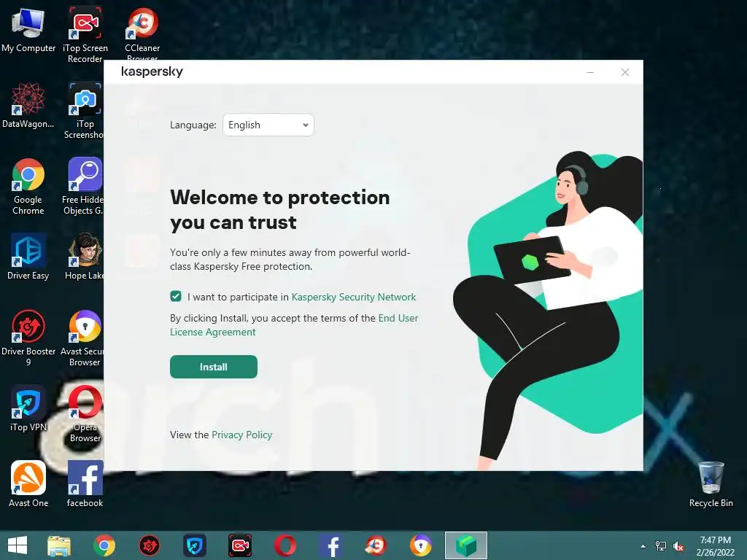Minimize the Kaspersky installer window

pyautogui.click(x=589, y=72)
